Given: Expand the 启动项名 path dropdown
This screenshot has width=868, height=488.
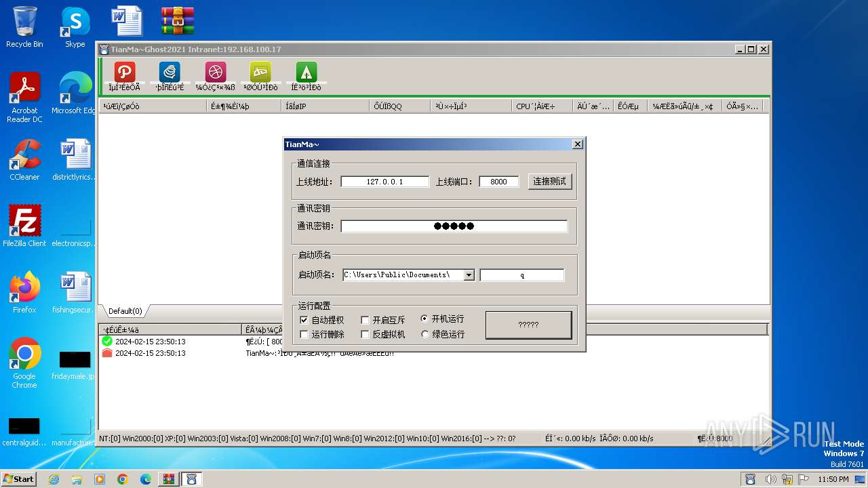Looking at the screenshot, I should tap(469, 275).
